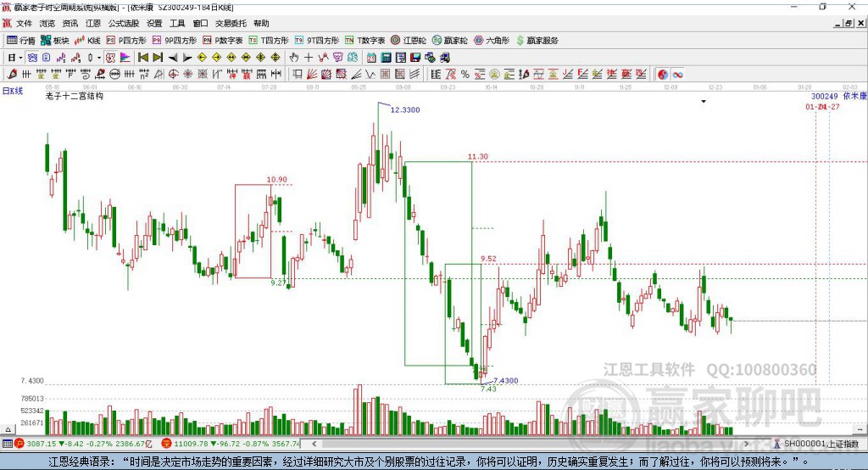Screen dimensions: 868x470
Task: Click the first yellow diamond arrow icon
Action: coord(202,58)
